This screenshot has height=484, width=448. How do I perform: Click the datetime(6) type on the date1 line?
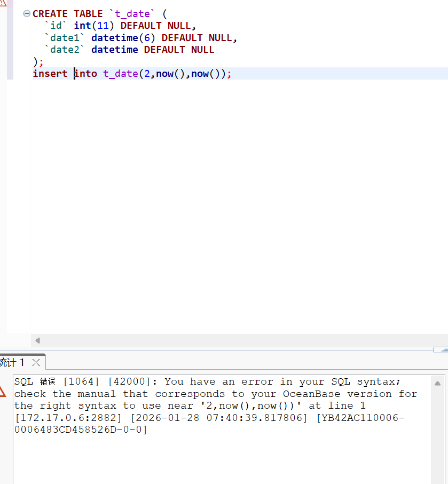tap(123, 38)
